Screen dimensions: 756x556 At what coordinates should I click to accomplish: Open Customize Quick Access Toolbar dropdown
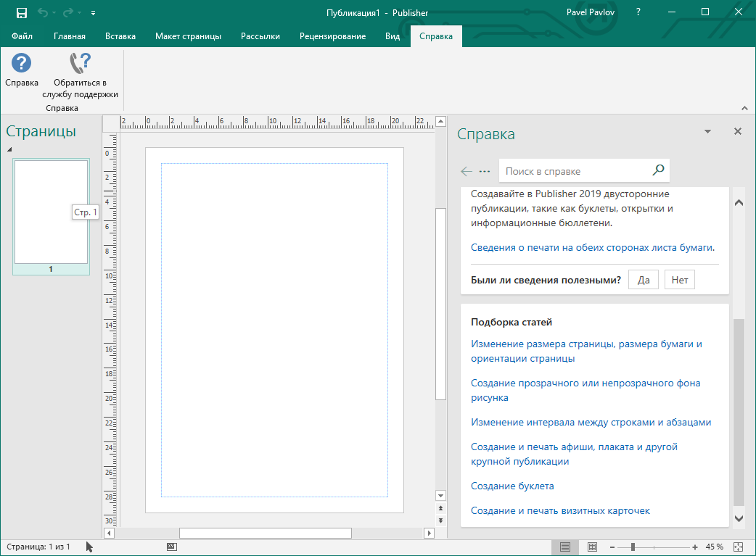[x=93, y=13]
